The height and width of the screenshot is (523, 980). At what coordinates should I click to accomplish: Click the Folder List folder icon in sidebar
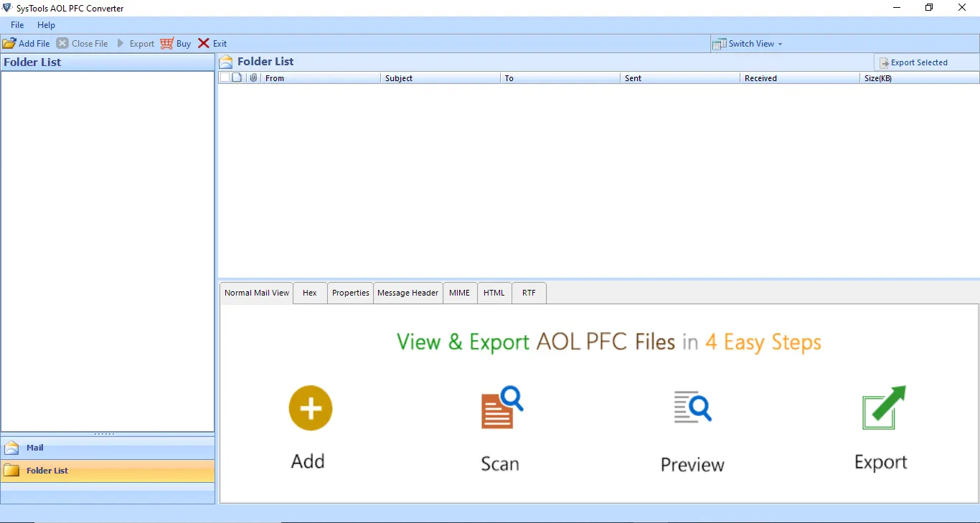[x=11, y=471]
